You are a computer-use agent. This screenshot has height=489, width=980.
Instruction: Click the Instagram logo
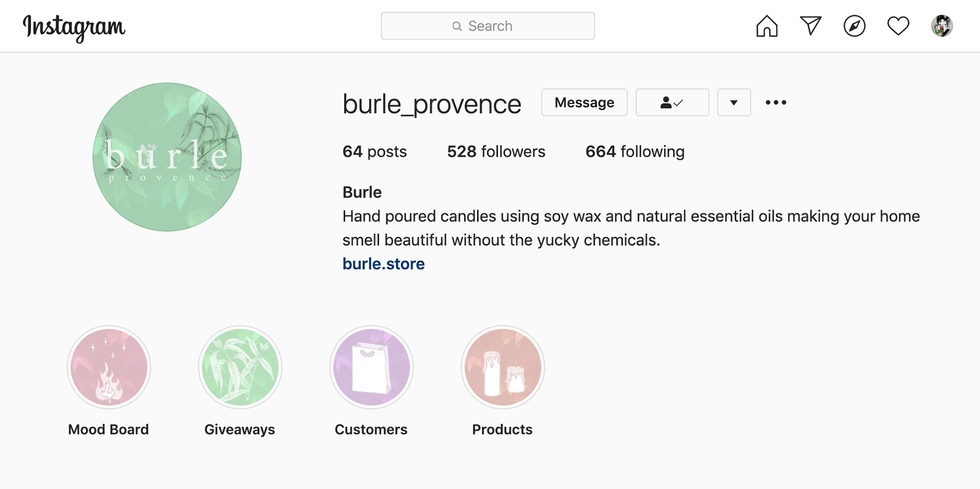pyautogui.click(x=74, y=28)
